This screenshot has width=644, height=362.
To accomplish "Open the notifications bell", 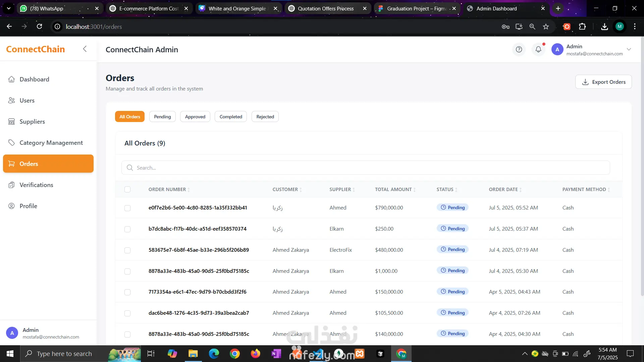I will click(x=538, y=50).
